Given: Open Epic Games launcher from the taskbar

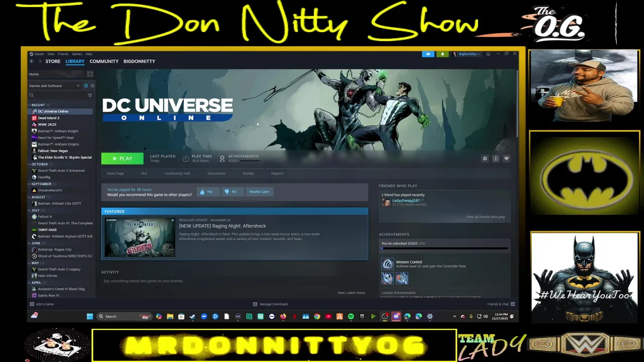Looking at the screenshot, I should coord(362,316).
